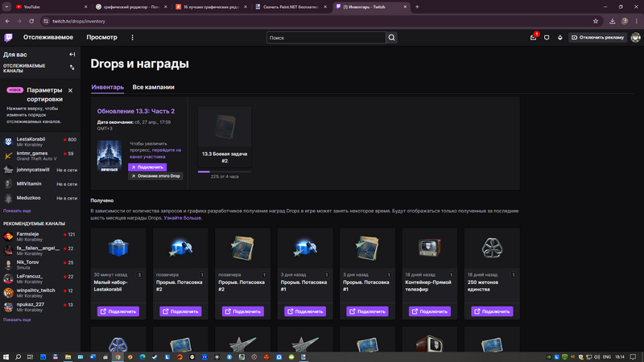This screenshot has height=362, width=644.
Task: Click the followed channels sort arrows icon
Action: (72, 68)
